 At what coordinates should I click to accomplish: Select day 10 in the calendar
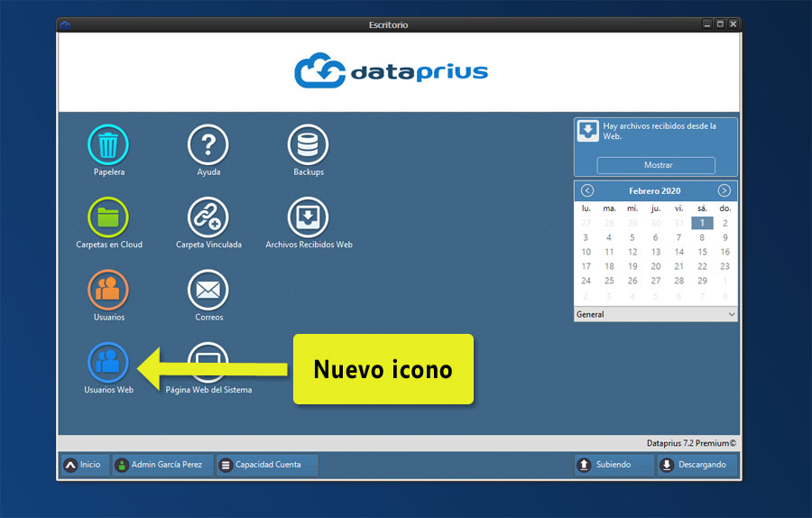pyautogui.click(x=586, y=252)
